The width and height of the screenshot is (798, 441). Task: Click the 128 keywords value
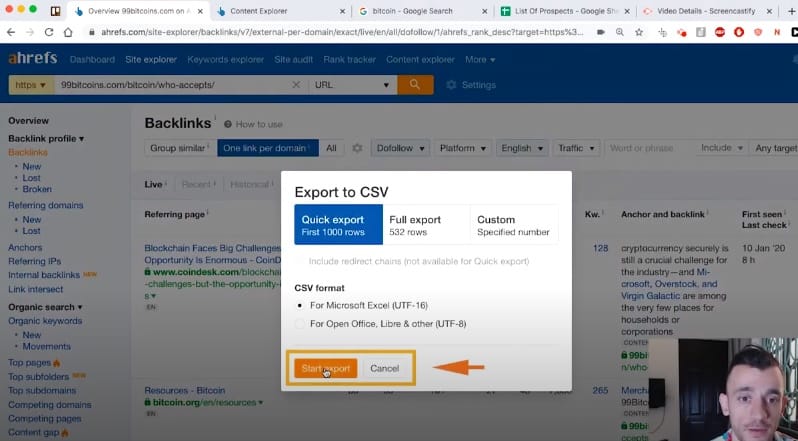click(601, 248)
